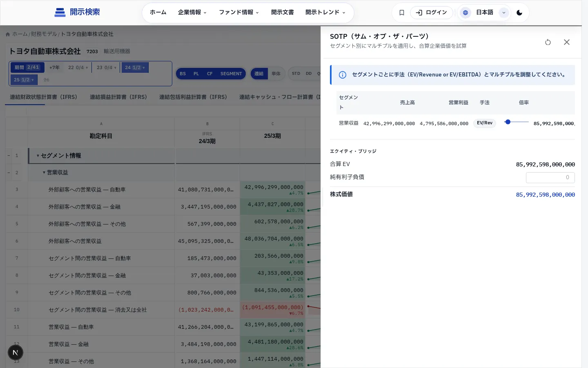Open the 25 1/2 period dropdown
Image resolution: width=588 pixels, height=368 pixels.
point(24,80)
